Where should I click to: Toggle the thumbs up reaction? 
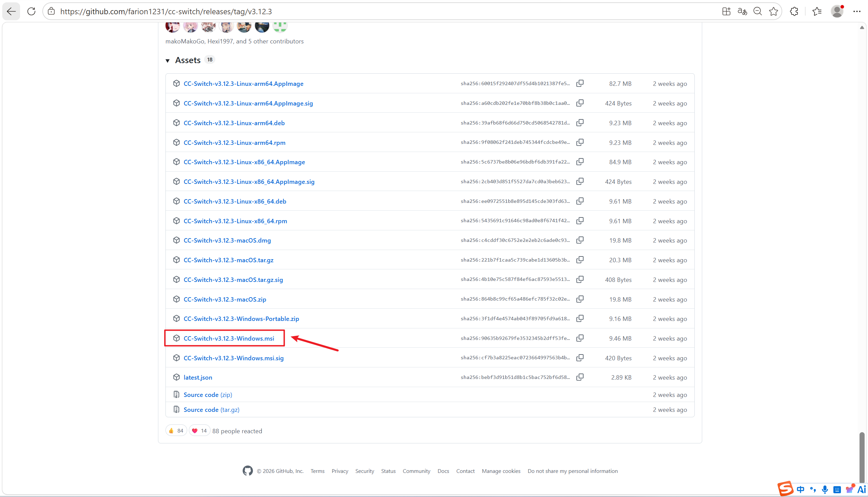click(176, 431)
